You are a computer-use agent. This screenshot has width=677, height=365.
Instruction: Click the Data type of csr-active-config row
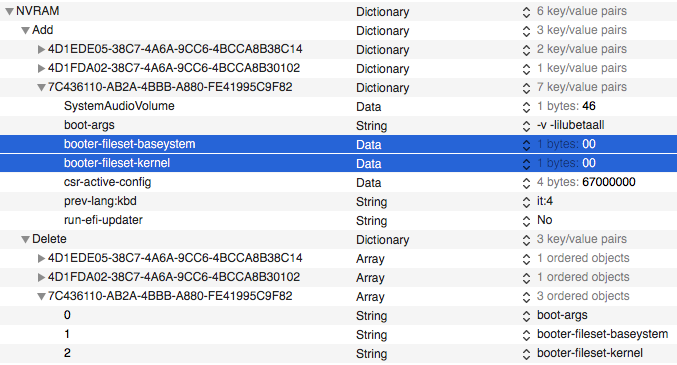[368, 183]
